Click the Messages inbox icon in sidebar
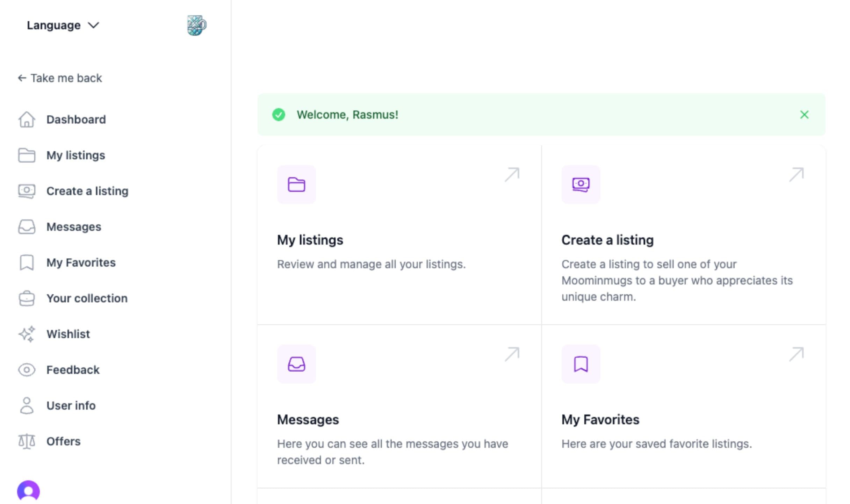The height and width of the screenshot is (504, 850). [27, 227]
